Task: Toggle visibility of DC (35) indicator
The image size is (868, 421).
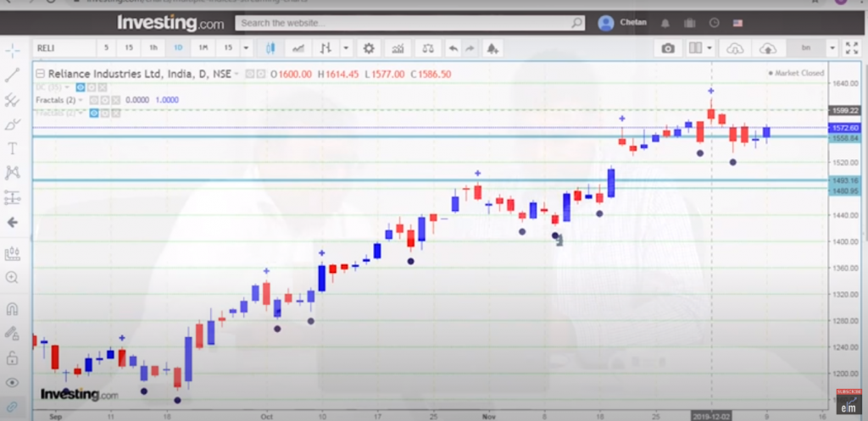Action: (x=81, y=87)
